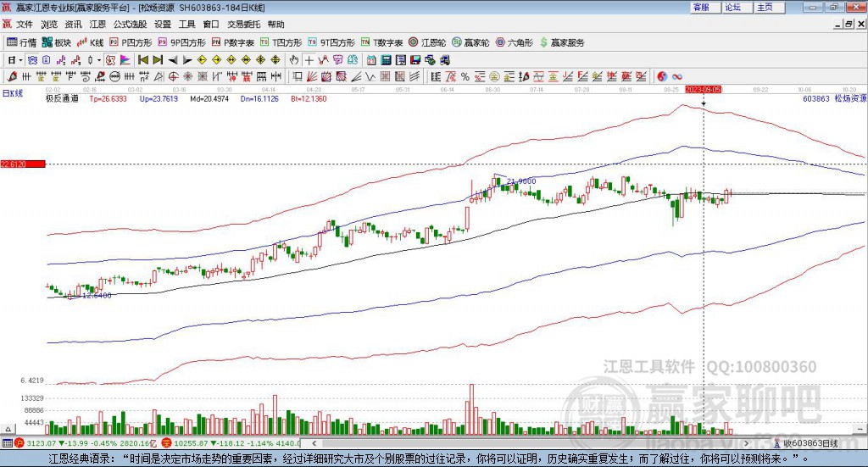Select the yellow diamond four-way arrow icon
The width and height of the screenshot is (868, 467).
[x=261, y=60]
